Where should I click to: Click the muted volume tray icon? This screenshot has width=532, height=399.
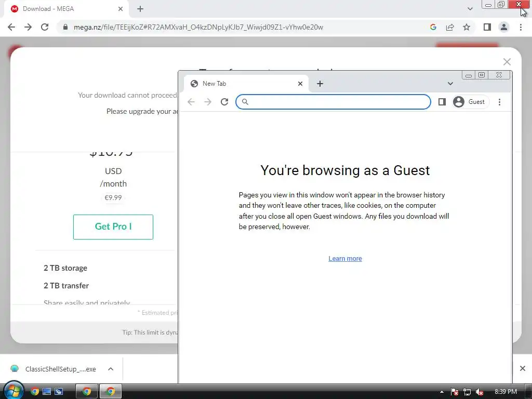(x=479, y=392)
